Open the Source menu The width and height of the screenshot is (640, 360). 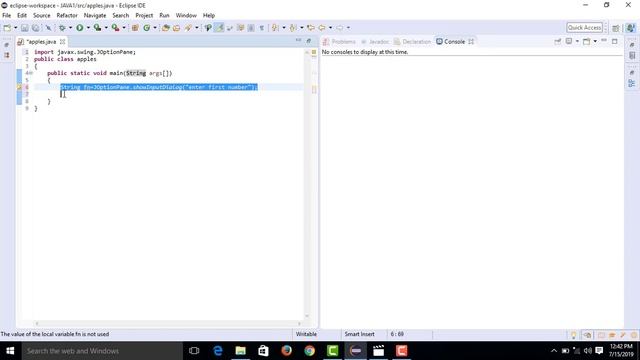pos(42,15)
